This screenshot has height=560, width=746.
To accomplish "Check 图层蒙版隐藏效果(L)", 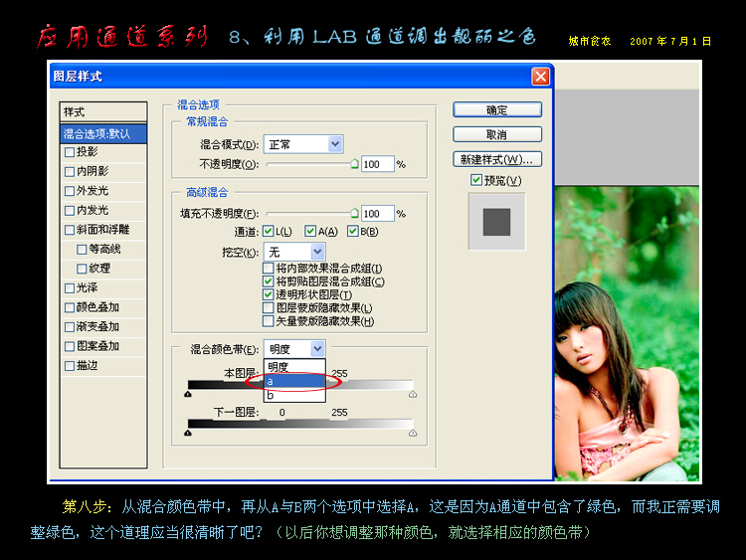I will (x=268, y=307).
